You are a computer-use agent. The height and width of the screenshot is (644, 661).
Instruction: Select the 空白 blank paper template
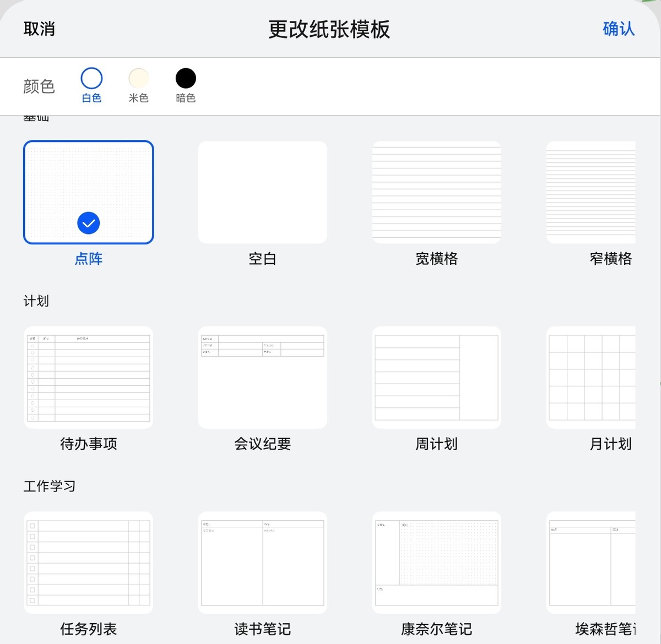[262, 192]
